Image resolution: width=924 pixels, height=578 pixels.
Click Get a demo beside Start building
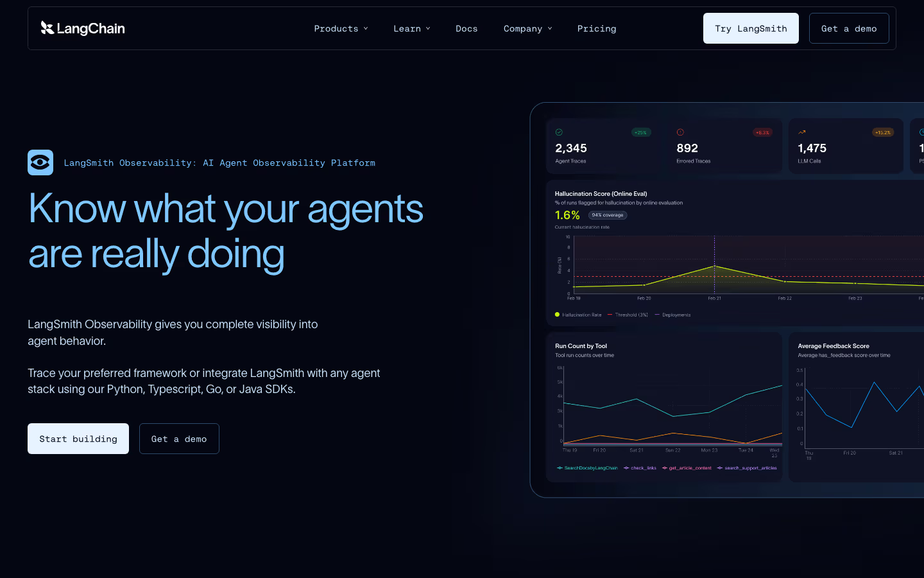[179, 439]
